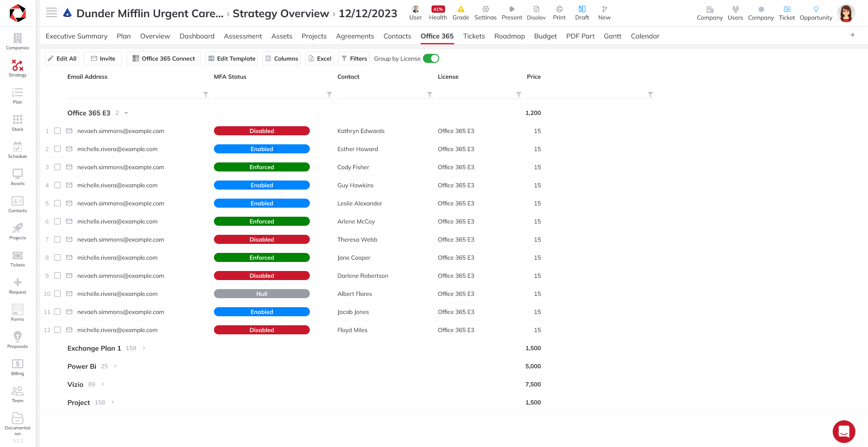Collapse the Office 365 E3 group
The image size is (868, 447).
click(126, 113)
